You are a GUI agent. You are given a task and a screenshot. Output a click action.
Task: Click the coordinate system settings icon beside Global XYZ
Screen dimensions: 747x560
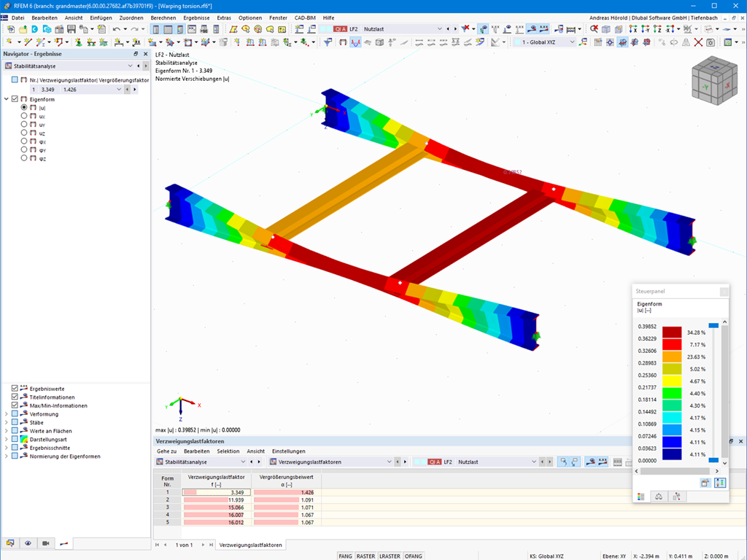point(583,42)
